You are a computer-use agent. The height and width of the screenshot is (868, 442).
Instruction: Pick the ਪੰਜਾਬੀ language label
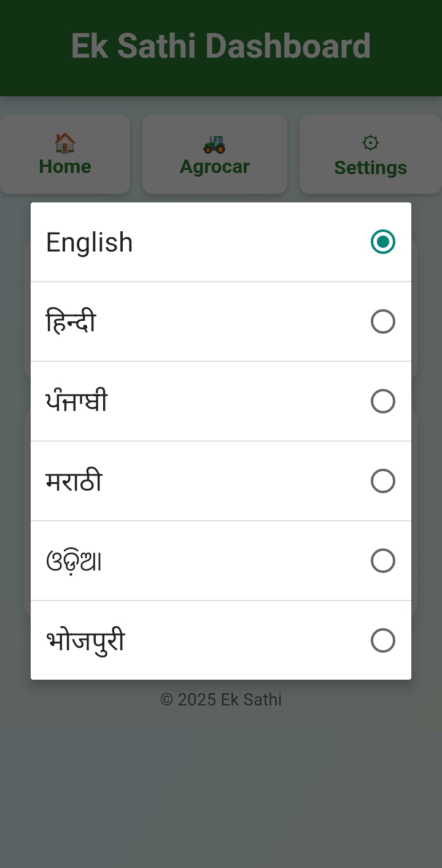pyautogui.click(x=77, y=402)
